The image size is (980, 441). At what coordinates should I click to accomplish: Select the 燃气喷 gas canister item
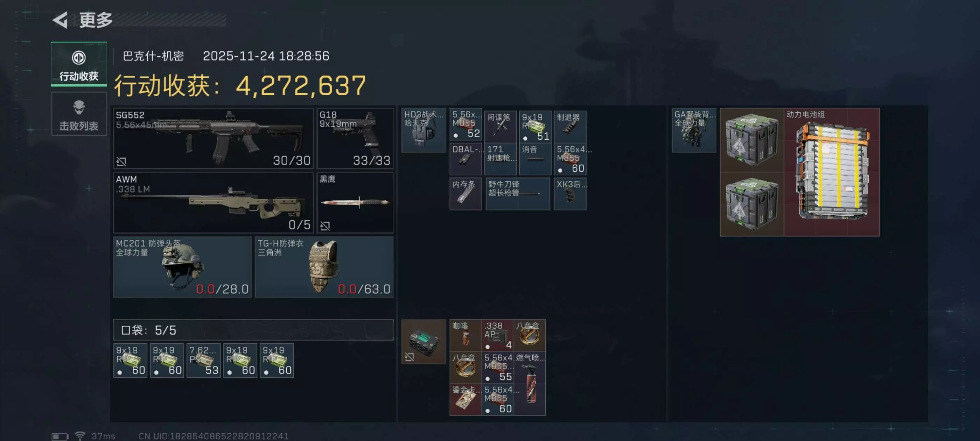click(530, 383)
